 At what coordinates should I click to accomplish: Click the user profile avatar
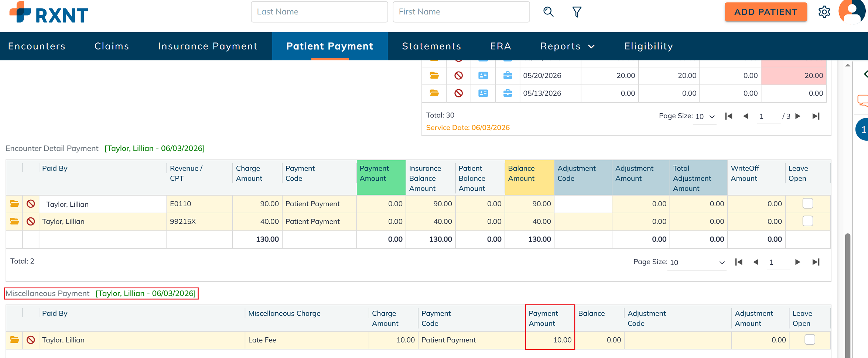pyautogui.click(x=852, y=11)
